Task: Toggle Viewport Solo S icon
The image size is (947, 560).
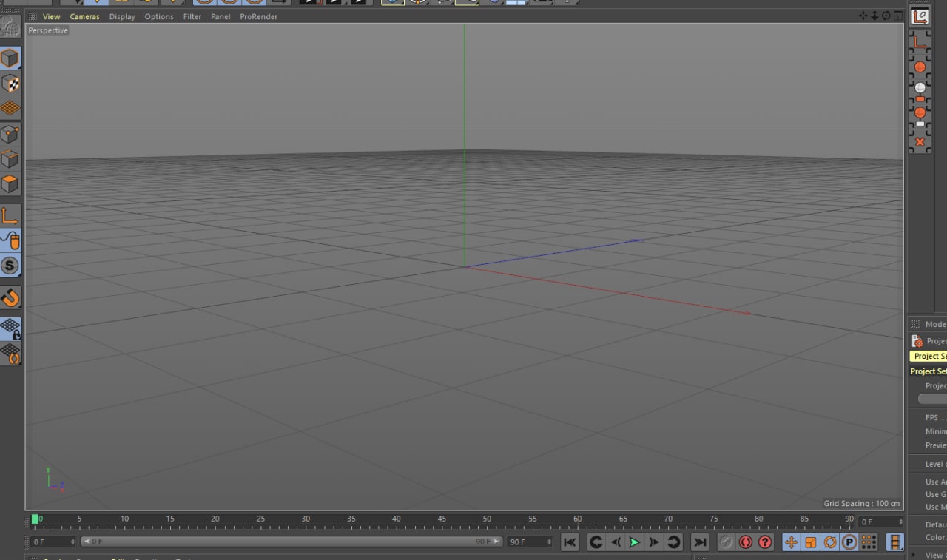Action: click(10, 266)
